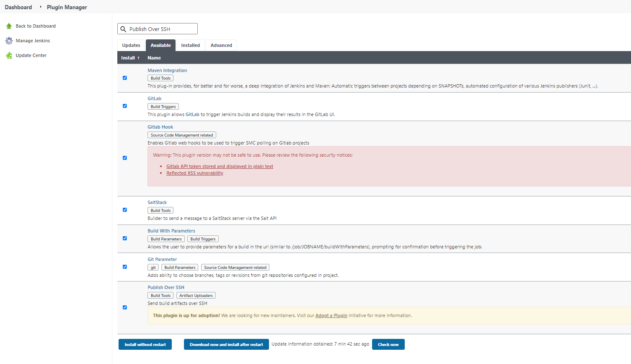Click Build Tools tag under Publish Over SSH

[160, 296]
